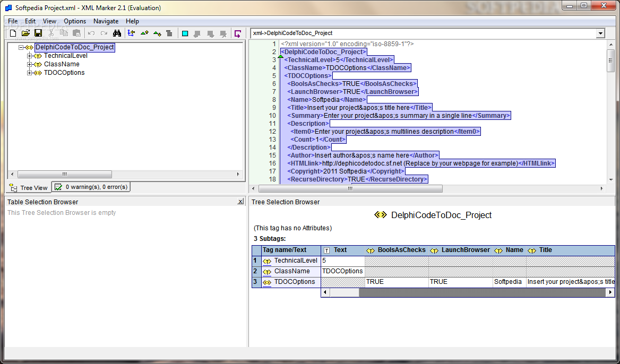The width and height of the screenshot is (620, 364).
Task: Click the tree panel horizontal scrollbar thumb
Action: 65,174
